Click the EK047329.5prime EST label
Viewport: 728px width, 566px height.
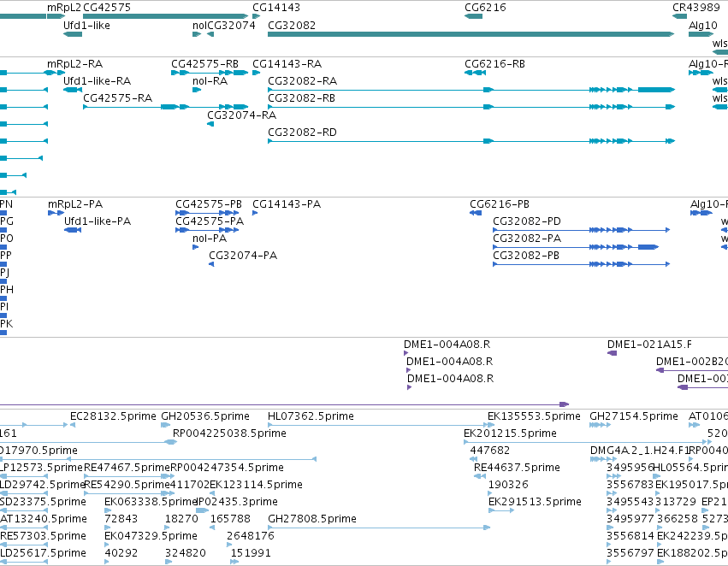pos(151,536)
